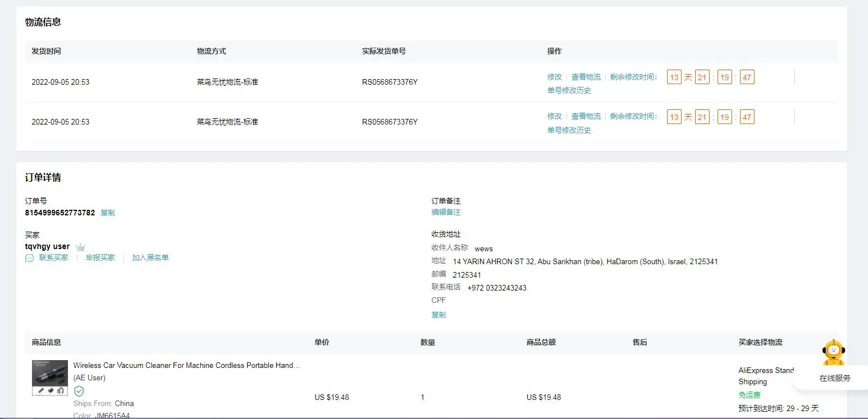868x419 pixels.
Task: Contact the buyer via 联系买家
Action: coord(54,258)
